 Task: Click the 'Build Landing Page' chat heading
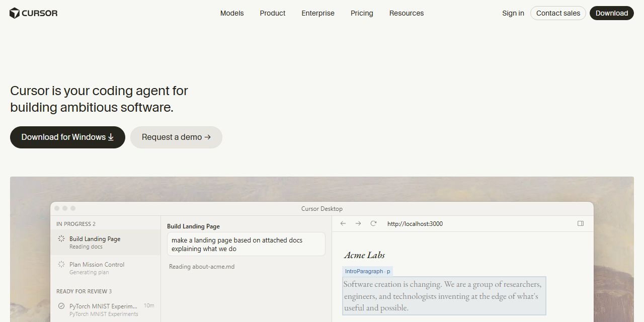193,226
